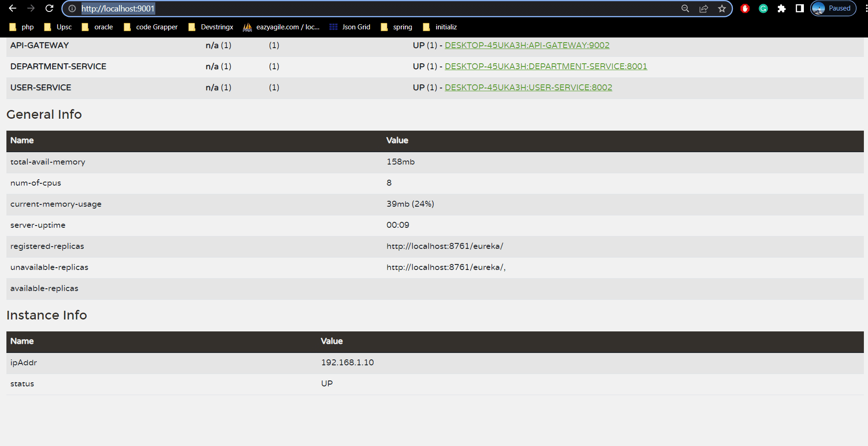Bookmark this page with the star icon
The width and height of the screenshot is (868, 446).
(x=722, y=8)
